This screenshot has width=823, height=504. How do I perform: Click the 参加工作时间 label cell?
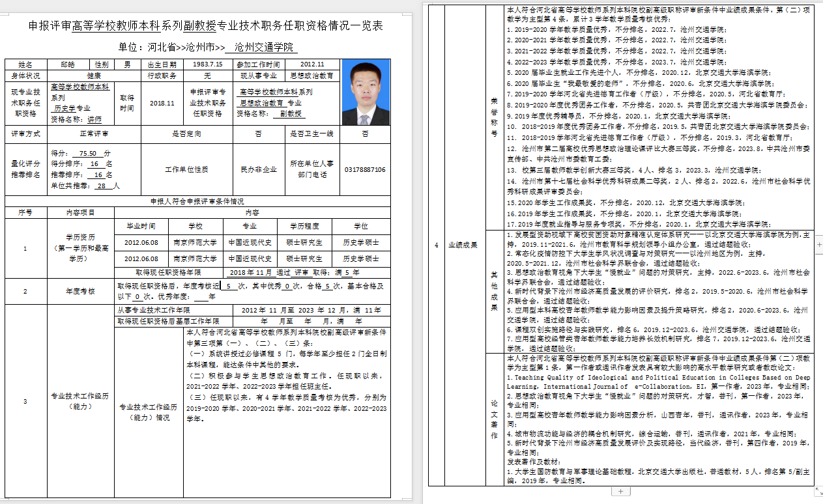coord(258,65)
